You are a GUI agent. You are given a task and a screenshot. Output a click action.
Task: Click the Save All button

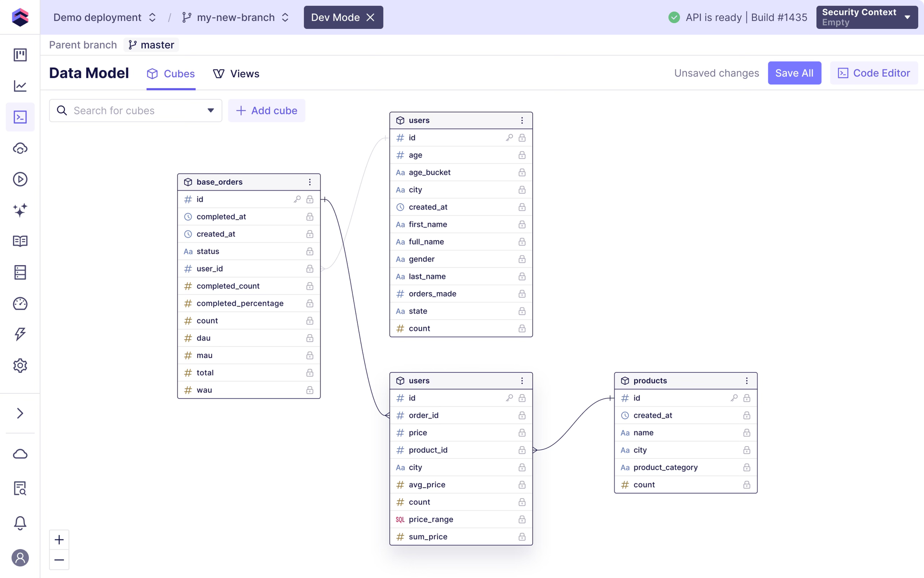(x=794, y=73)
